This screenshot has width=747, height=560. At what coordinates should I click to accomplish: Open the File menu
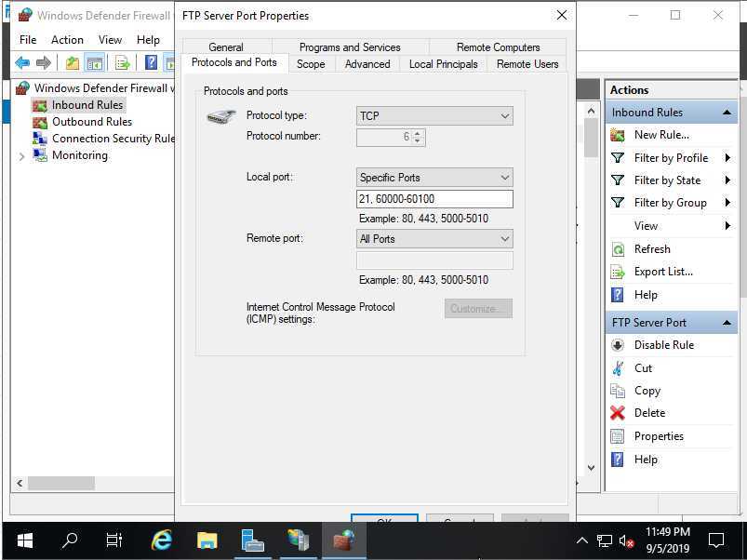[28, 39]
